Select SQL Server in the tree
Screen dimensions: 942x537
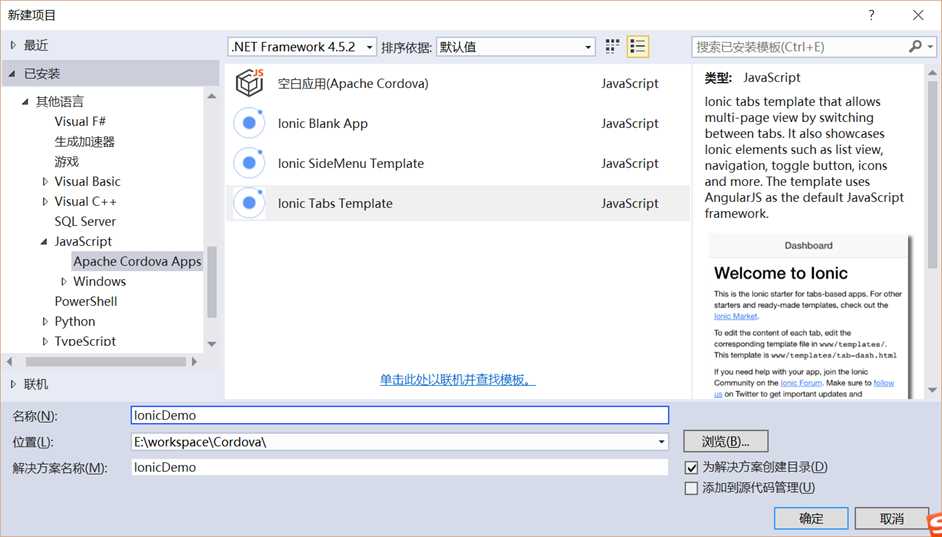(x=85, y=221)
